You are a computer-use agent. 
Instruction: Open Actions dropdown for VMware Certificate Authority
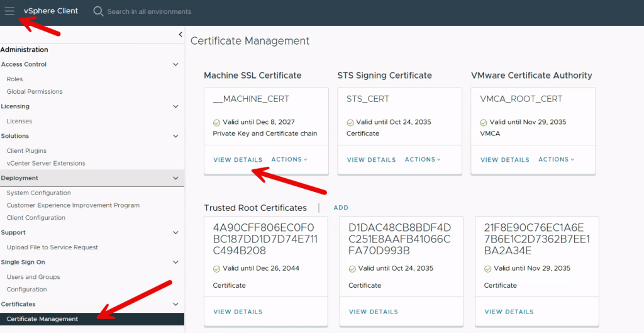tap(556, 160)
